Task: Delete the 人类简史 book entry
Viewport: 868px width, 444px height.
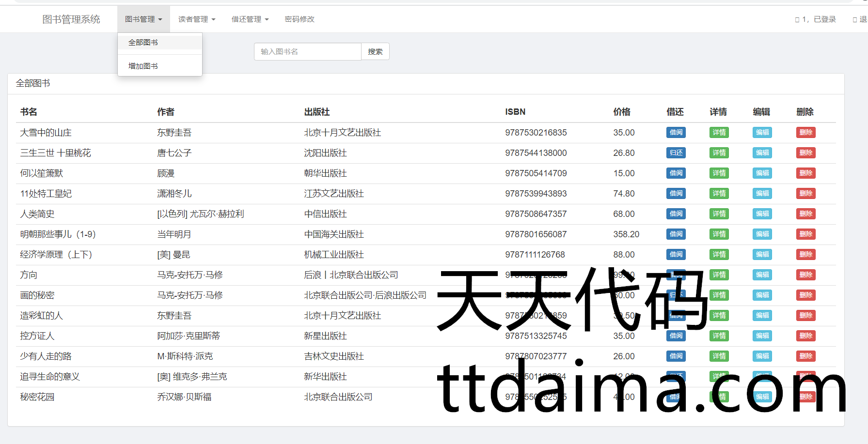Action: [x=805, y=214]
